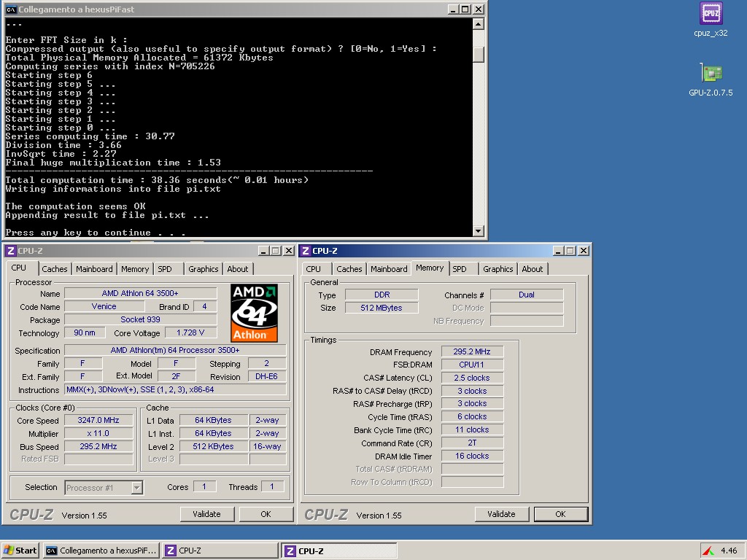
Task: Switch to Caches tab in left CPU-Z
Action: coord(54,269)
